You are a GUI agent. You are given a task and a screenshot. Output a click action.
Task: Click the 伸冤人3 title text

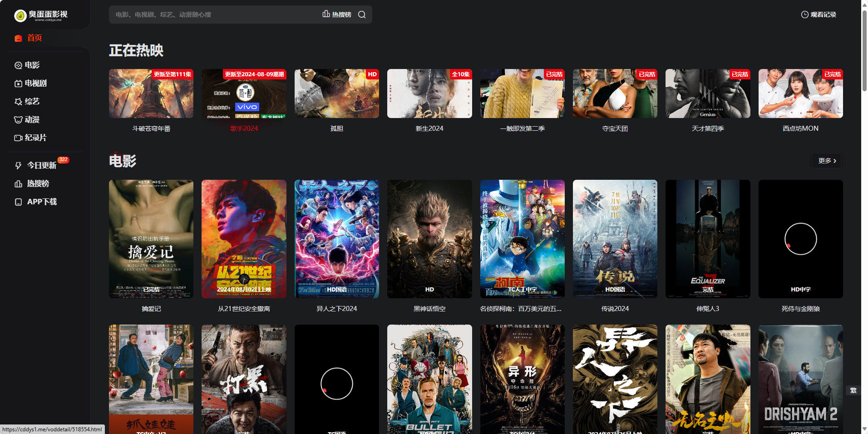coord(708,309)
